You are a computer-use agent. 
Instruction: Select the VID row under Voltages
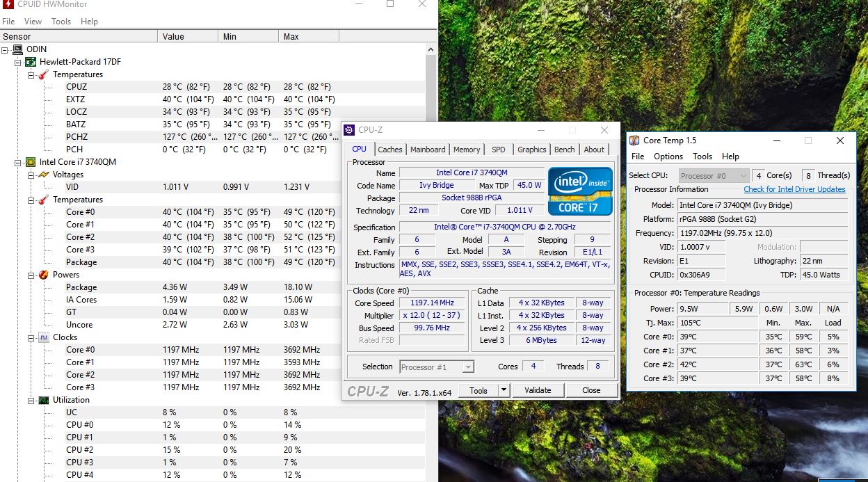(212, 187)
